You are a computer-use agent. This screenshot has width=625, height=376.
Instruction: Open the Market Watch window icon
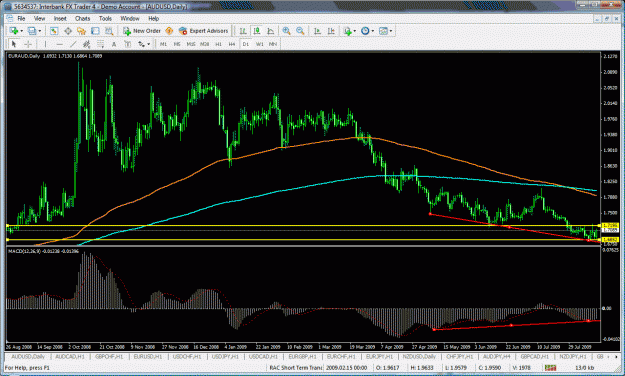click(x=54, y=31)
